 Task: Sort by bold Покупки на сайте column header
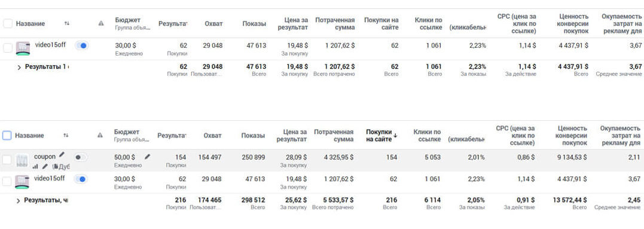[379, 136]
